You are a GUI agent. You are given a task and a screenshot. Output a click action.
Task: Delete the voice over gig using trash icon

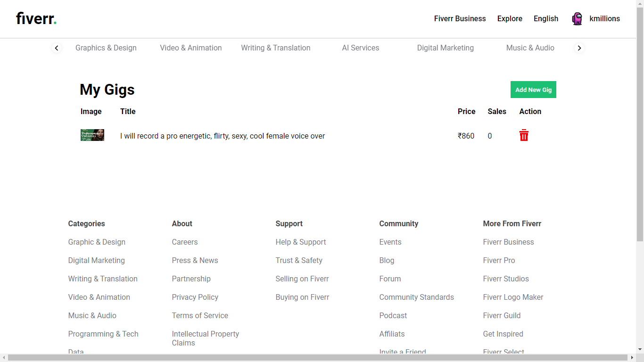point(524,136)
